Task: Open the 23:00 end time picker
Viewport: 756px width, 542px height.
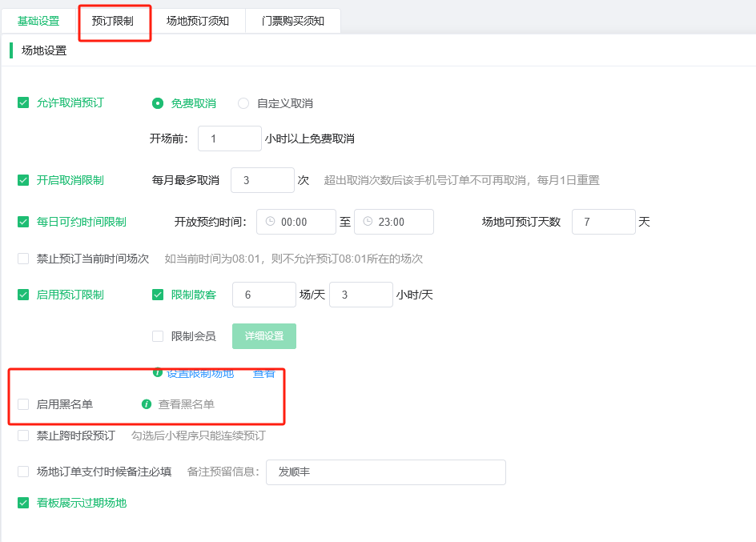Action: 394,222
